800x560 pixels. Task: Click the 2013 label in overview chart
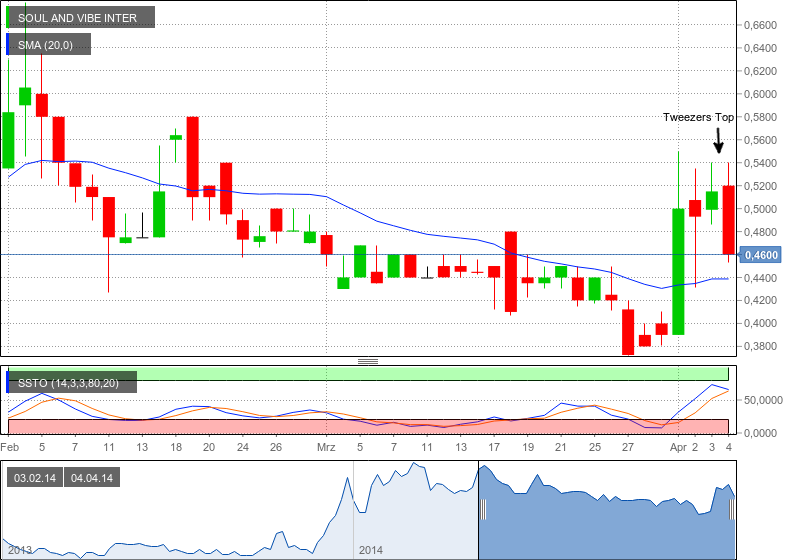click(x=20, y=550)
